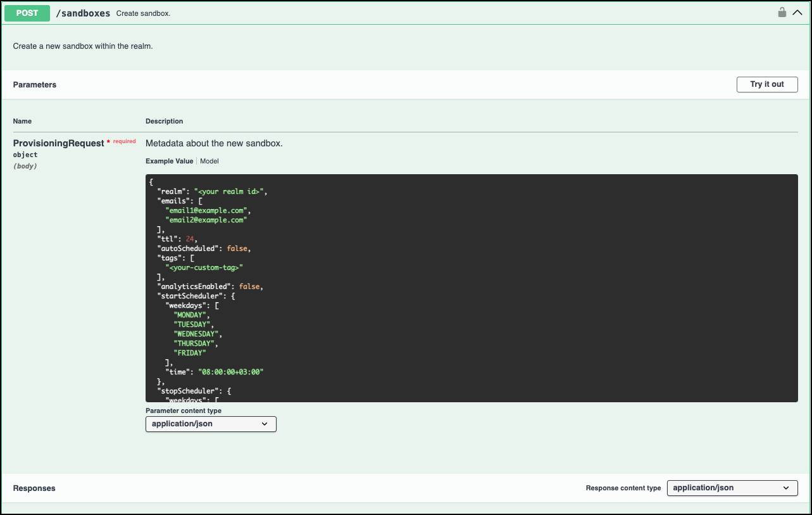Click the "Create sandbox." summary text
Image resolution: width=812 pixels, height=515 pixels.
[143, 13]
